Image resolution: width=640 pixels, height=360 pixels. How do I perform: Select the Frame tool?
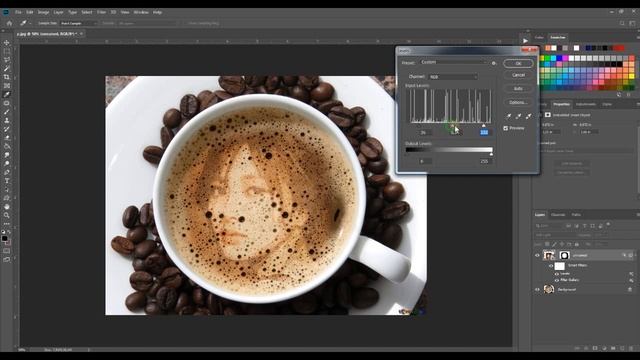coord(7,86)
